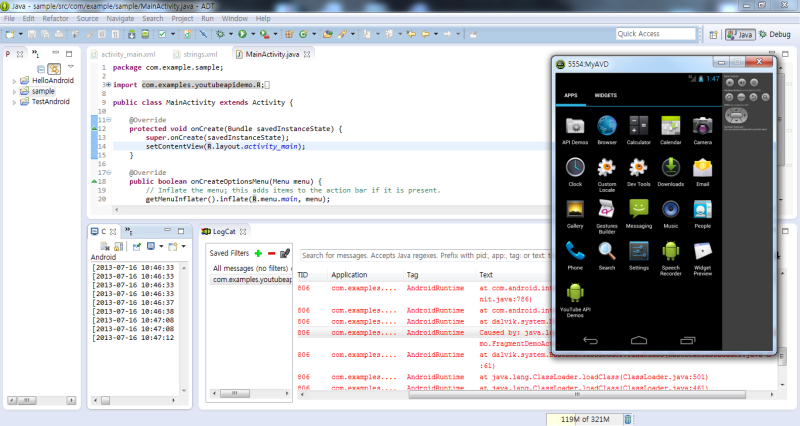
Task: Click the LogCat horizontal scrollbar
Action: (x=577, y=394)
